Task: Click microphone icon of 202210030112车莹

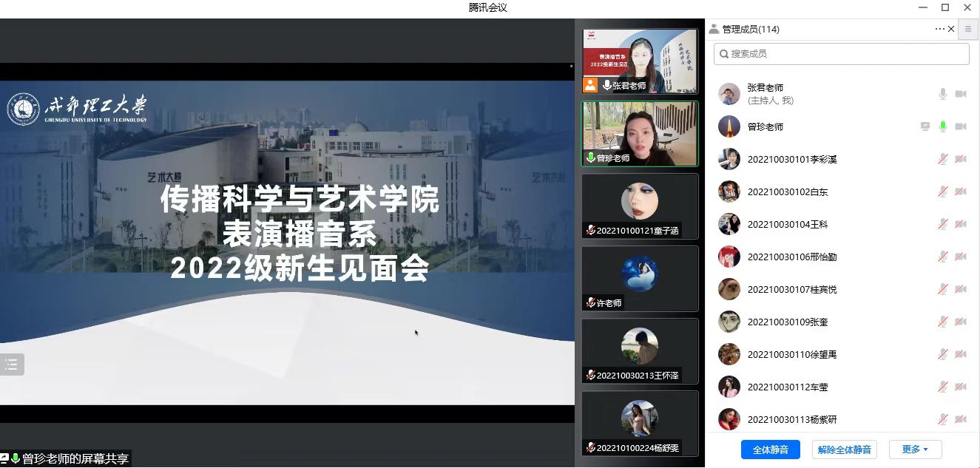Action: coord(943,387)
